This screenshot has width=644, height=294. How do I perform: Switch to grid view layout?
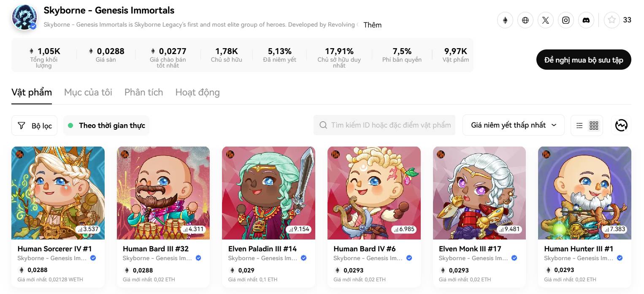[x=594, y=125]
